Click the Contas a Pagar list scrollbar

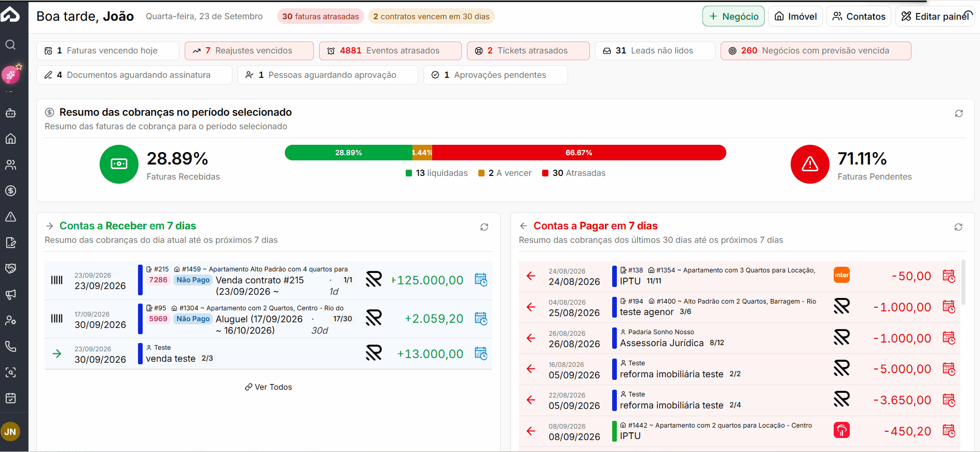pyautogui.click(x=963, y=282)
